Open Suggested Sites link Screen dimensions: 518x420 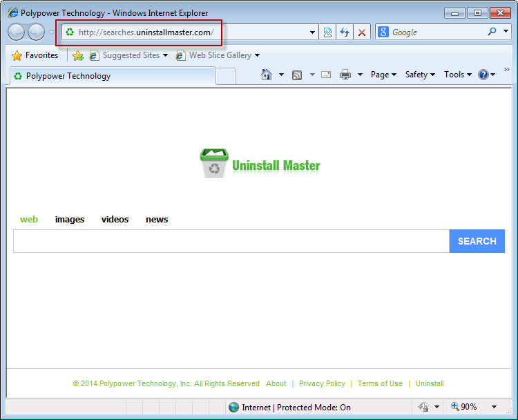[129, 55]
